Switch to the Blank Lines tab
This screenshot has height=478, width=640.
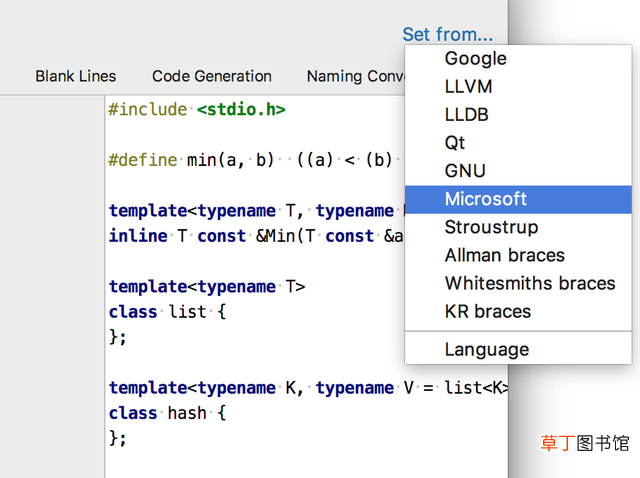point(76,76)
